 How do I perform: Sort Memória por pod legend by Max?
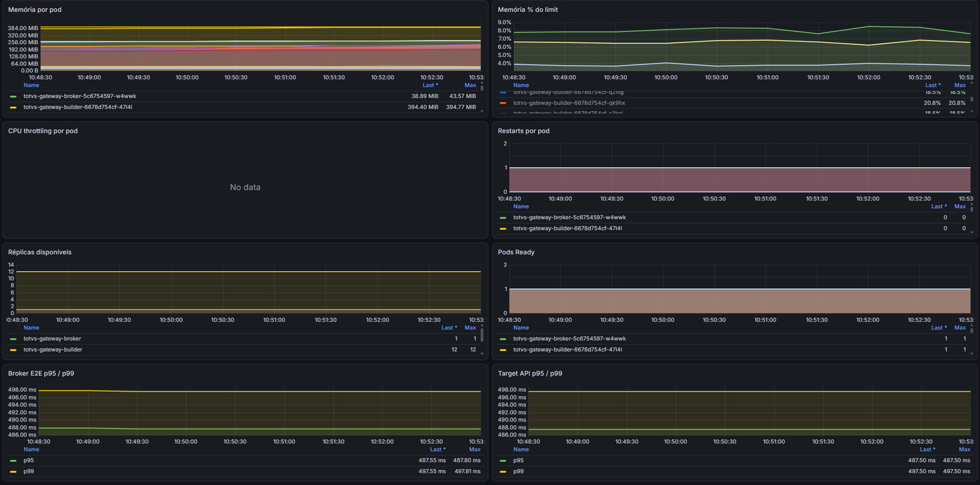(x=470, y=85)
